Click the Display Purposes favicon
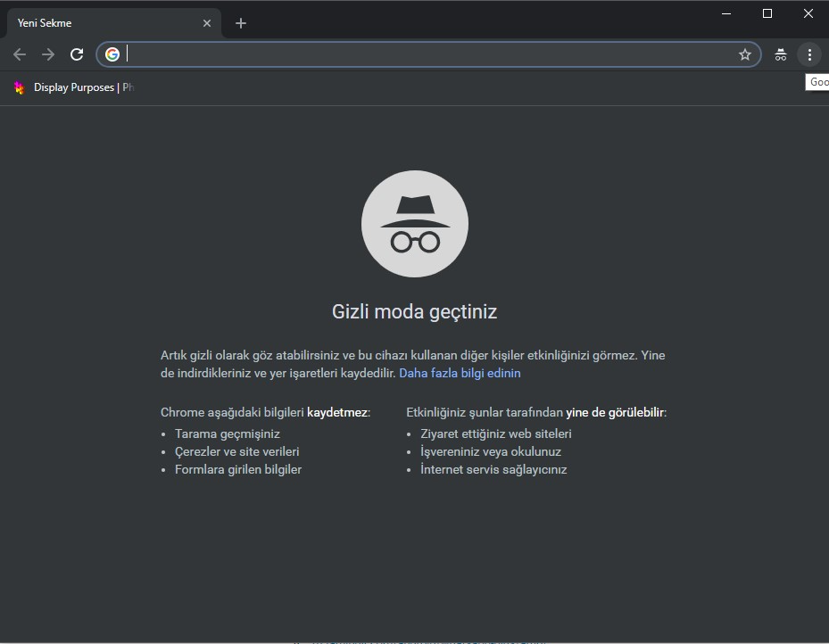This screenshot has width=829, height=644. point(19,87)
